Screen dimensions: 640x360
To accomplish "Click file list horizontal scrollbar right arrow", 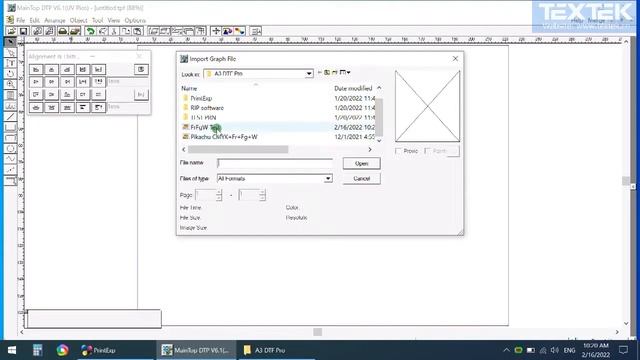I will [x=370, y=150].
